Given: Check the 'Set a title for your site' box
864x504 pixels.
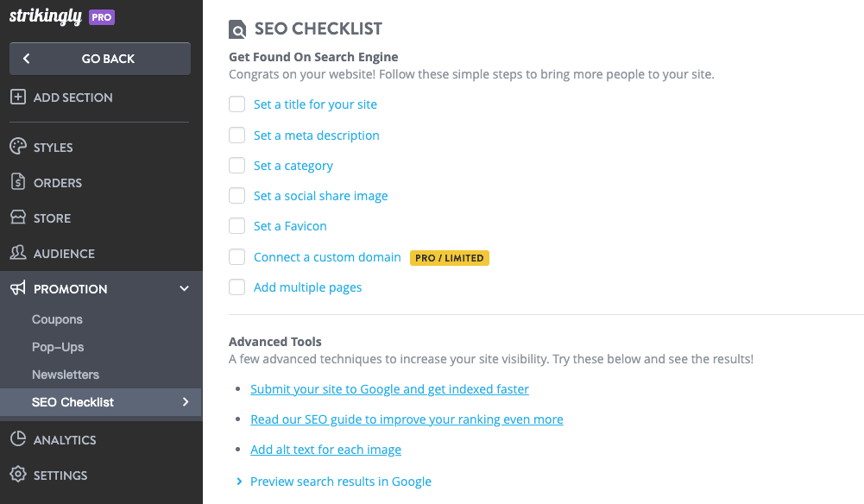Looking at the screenshot, I should (237, 104).
